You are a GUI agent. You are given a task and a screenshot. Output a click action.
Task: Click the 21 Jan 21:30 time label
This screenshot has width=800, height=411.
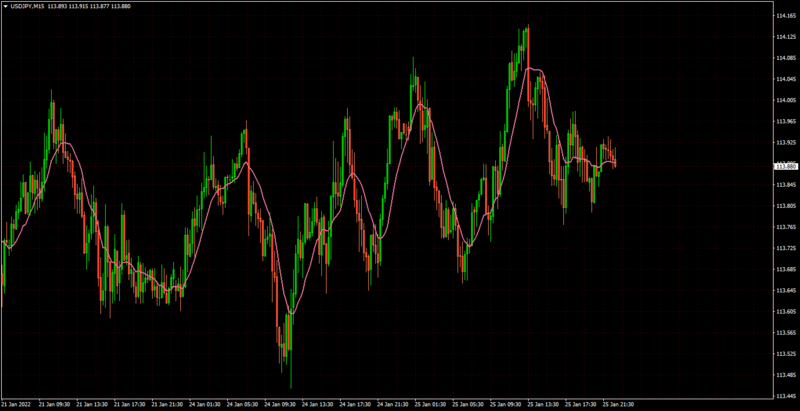click(167, 403)
